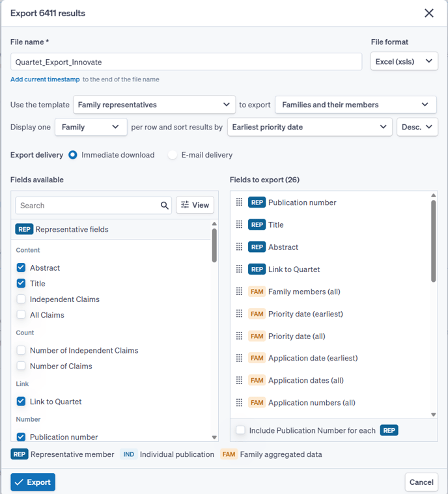Image resolution: width=448 pixels, height=494 pixels.
Task: Click the File name input field
Action: click(x=186, y=62)
